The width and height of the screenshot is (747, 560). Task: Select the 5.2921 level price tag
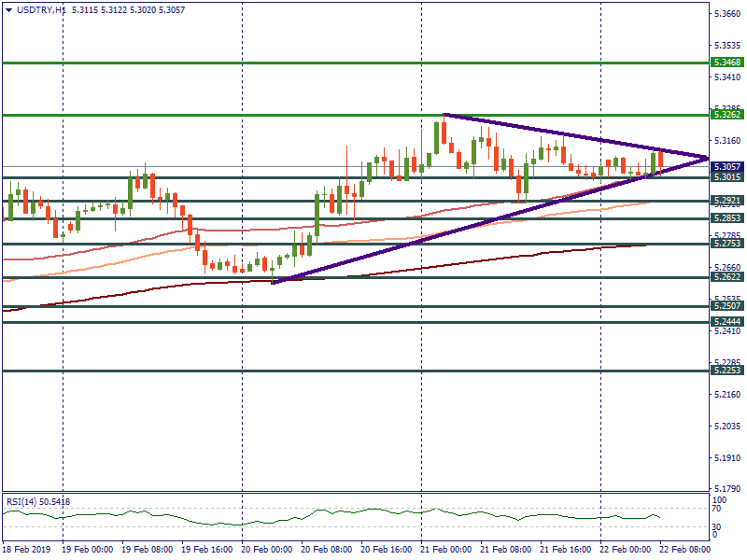(727, 201)
